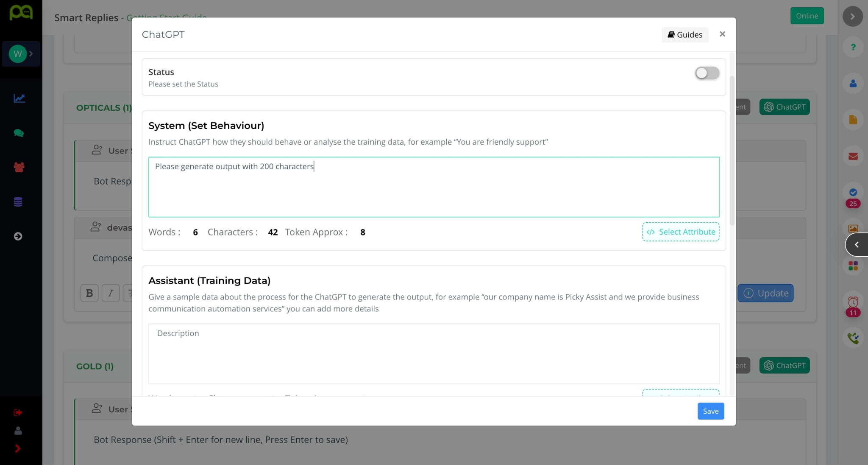868x465 pixels.
Task: Click the Description text field
Action: click(434, 354)
